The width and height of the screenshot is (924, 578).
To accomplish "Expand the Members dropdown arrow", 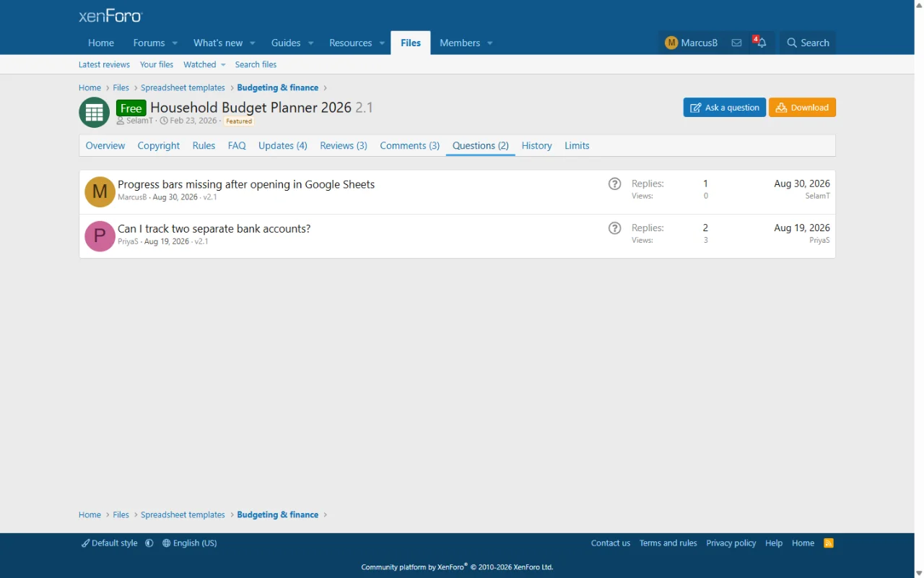I will tap(490, 43).
